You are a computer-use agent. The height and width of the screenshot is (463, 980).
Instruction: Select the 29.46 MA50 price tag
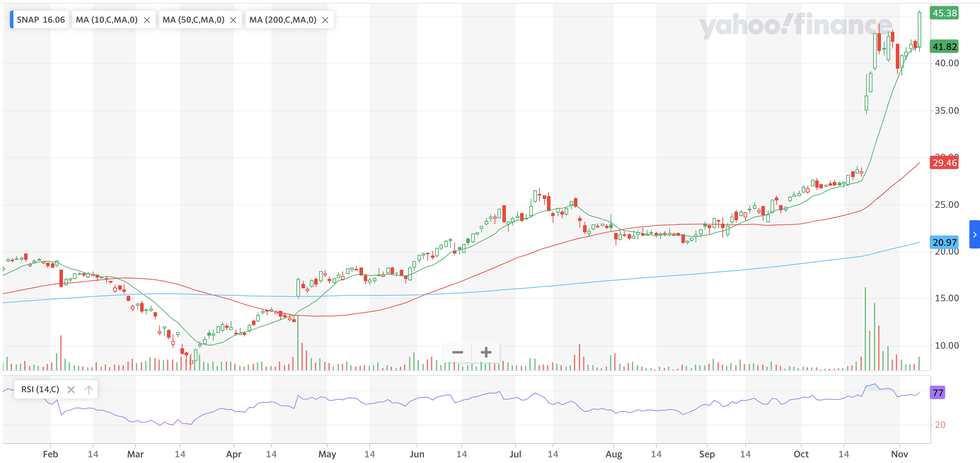[x=944, y=163]
